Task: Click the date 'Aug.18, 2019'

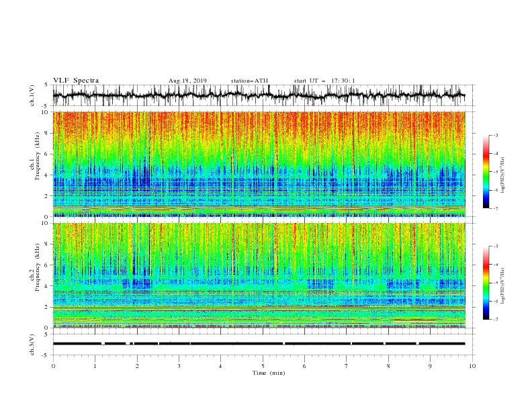Action: coord(187,81)
